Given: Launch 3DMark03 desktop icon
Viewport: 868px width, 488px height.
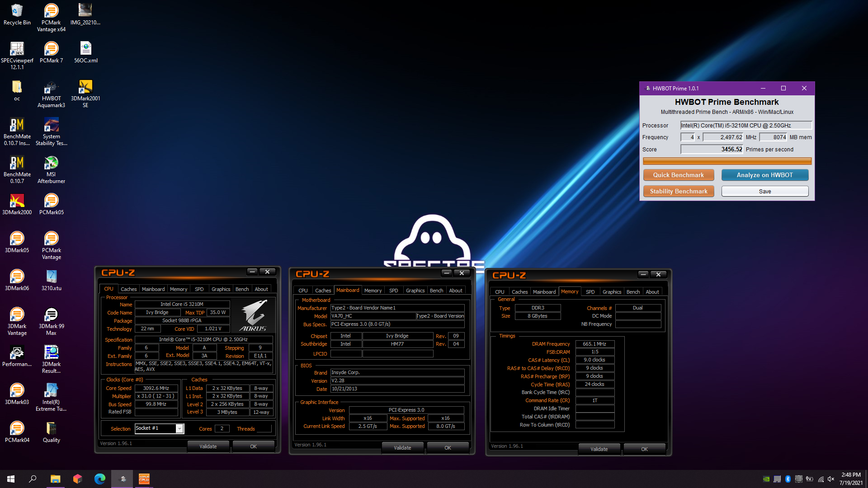Looking at the screenshot, I should pos(17,394).
